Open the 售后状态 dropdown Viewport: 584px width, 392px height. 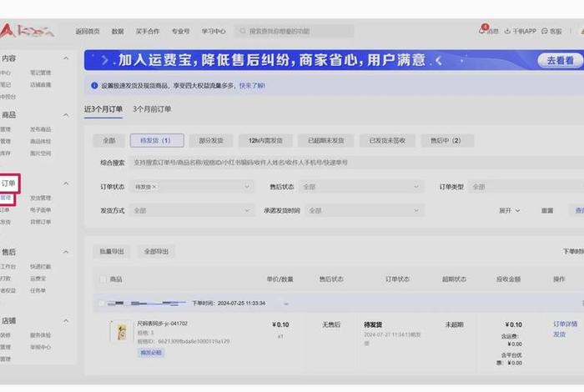pyautogui.click(x=361, y=187)
